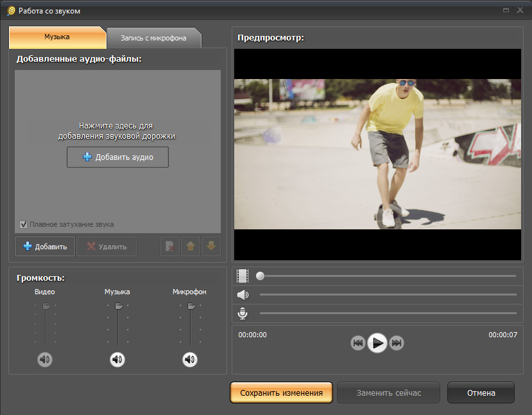Image resolution: width=532 pixels, height=415 pixels.
Task: Click the current time 00:00:00 label
Action: tap(252, 335)
